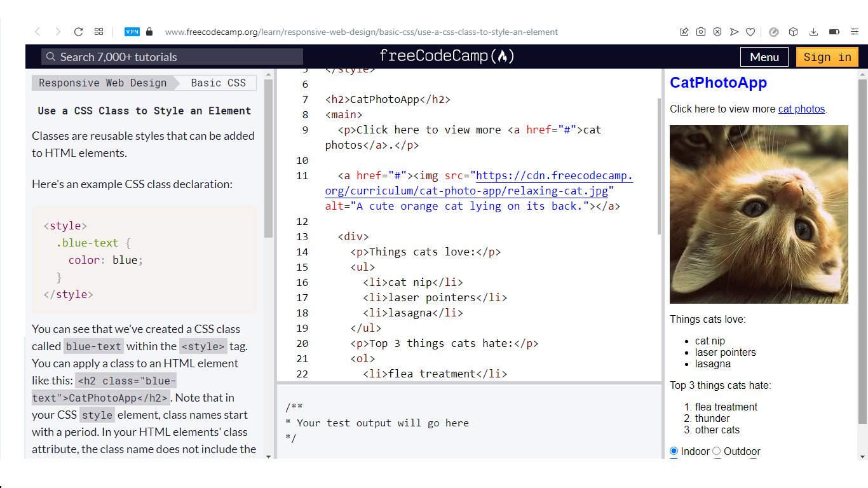Open the speed dial grid icon
The height and width of the screenshot is (488, 868).
[98, 32]
